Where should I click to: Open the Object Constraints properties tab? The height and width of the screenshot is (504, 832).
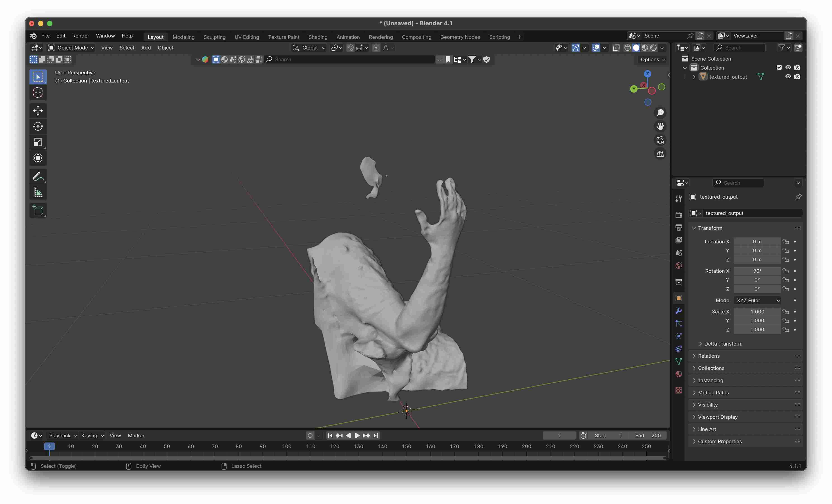(x=678, y=349)
